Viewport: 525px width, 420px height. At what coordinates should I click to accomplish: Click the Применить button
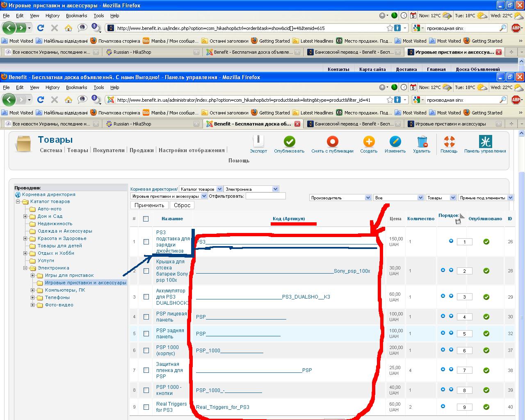tap(149, 205)
